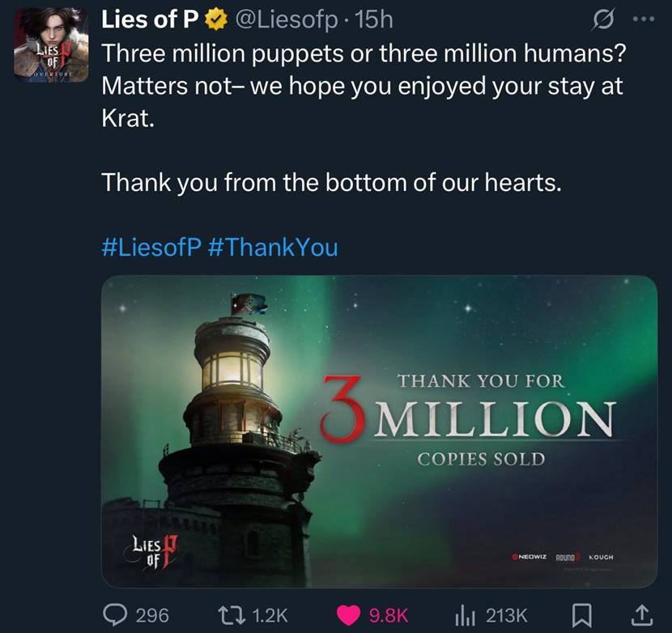Open the #ThankYou hashtag
This screenshot has height=633, width=672.
pyautogui.click(x=273, y=248)
